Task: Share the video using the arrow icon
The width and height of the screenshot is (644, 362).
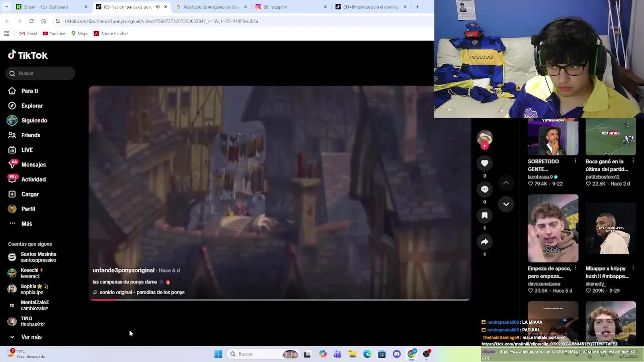Action: 485,242
